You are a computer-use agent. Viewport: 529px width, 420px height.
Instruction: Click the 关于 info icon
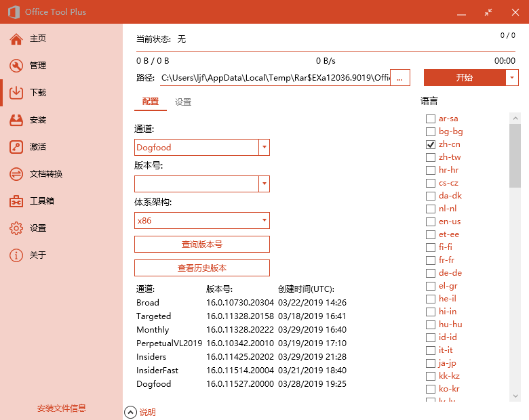(x=16, y=255)
